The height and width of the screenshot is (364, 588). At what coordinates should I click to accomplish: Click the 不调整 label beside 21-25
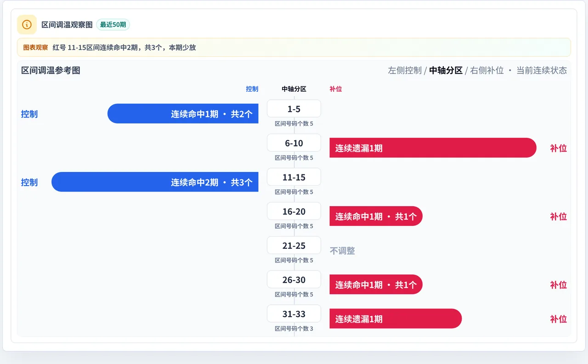pyautogui.click(x=342, y=251)
